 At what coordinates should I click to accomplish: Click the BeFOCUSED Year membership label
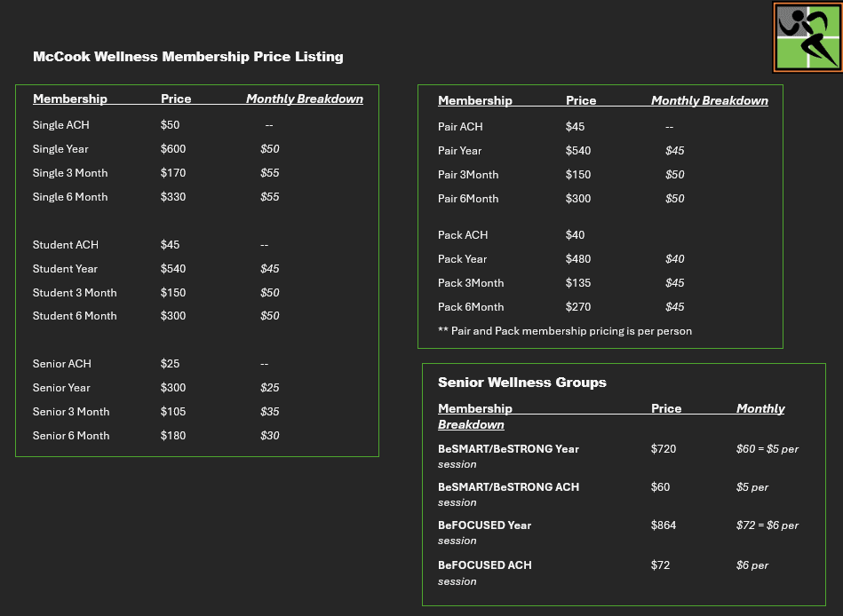click(484, 525)
